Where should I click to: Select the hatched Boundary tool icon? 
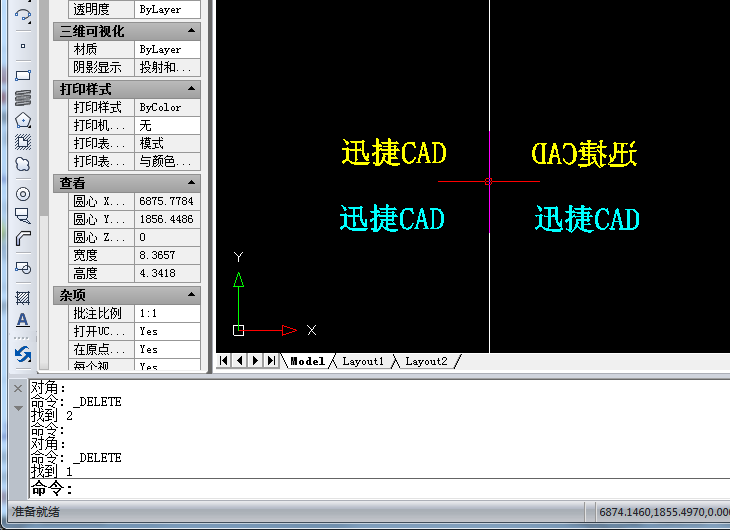[23, 142]
